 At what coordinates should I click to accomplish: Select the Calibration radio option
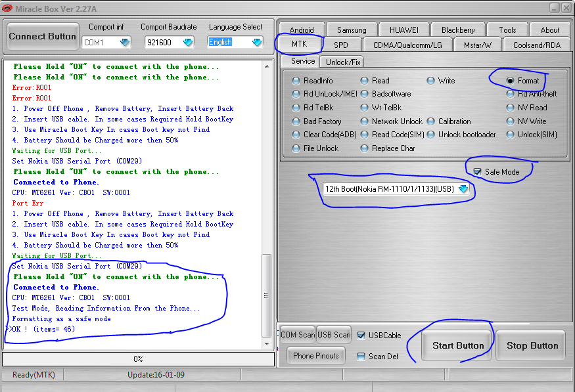coord(431,121)
